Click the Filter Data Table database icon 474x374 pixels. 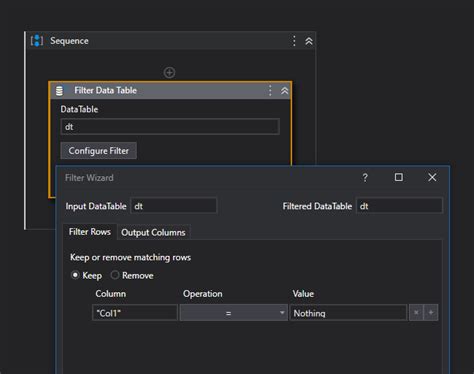pyautogui.click(x=59, y=91)
